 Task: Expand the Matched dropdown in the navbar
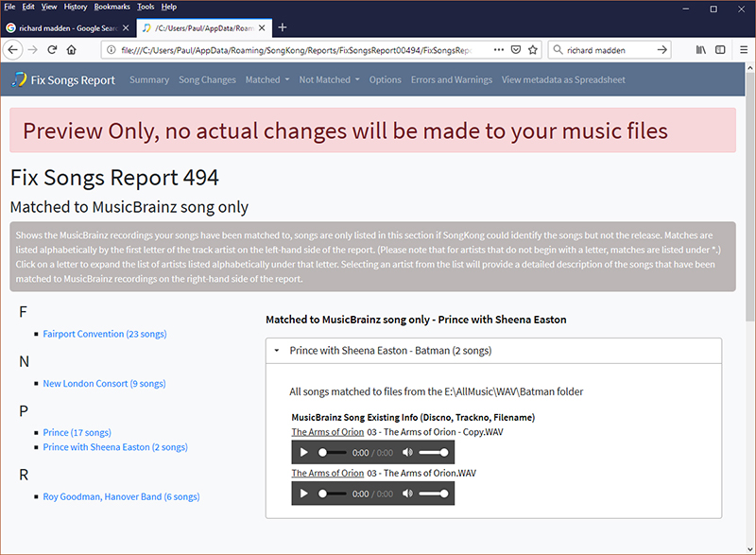[x=267, y=79]
